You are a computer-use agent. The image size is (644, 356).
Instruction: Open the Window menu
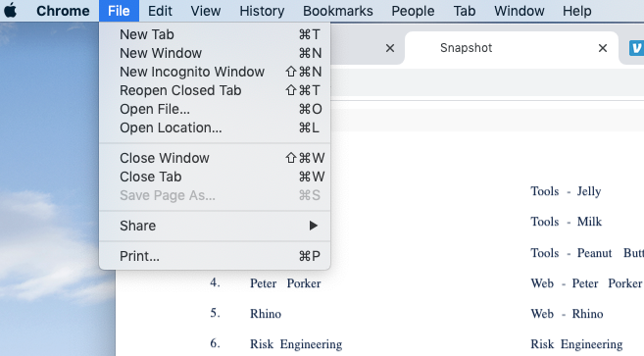pyautogui.click(x=520, y=11)
